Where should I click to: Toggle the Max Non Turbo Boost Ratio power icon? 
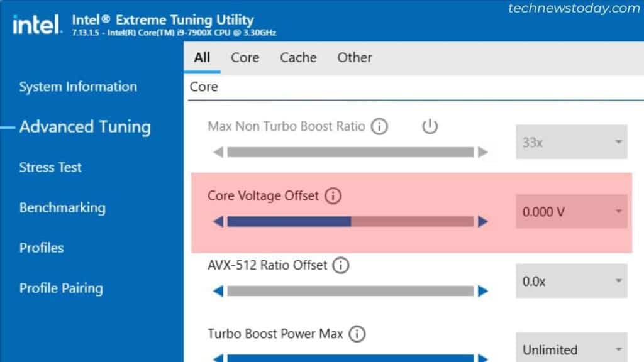pos(430,126)
